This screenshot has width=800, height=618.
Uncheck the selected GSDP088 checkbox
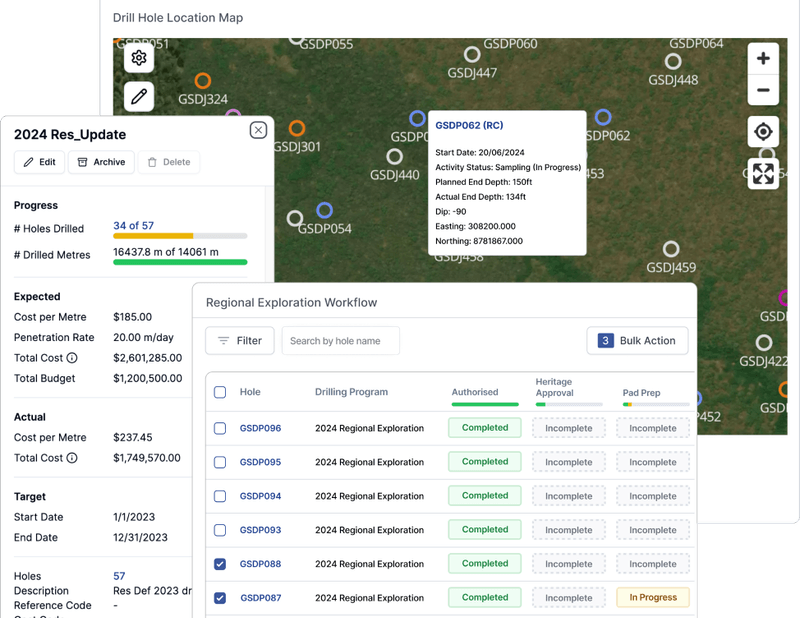click(219, 563)
